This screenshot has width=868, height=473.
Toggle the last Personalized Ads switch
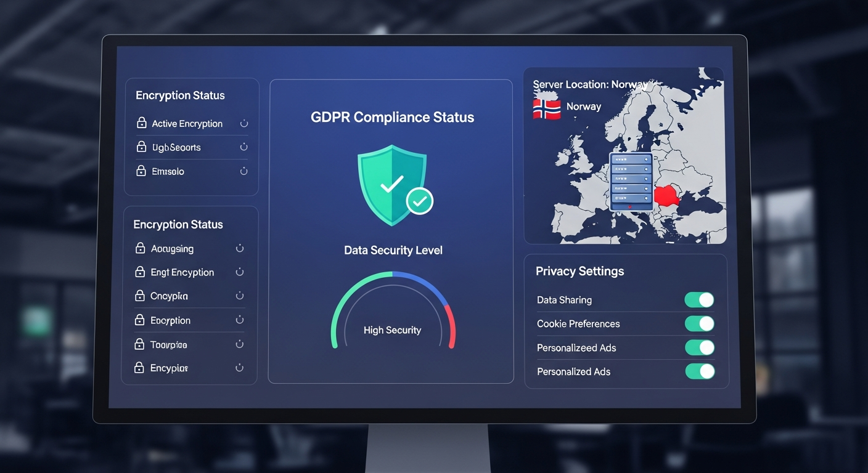tap(699, 371)
